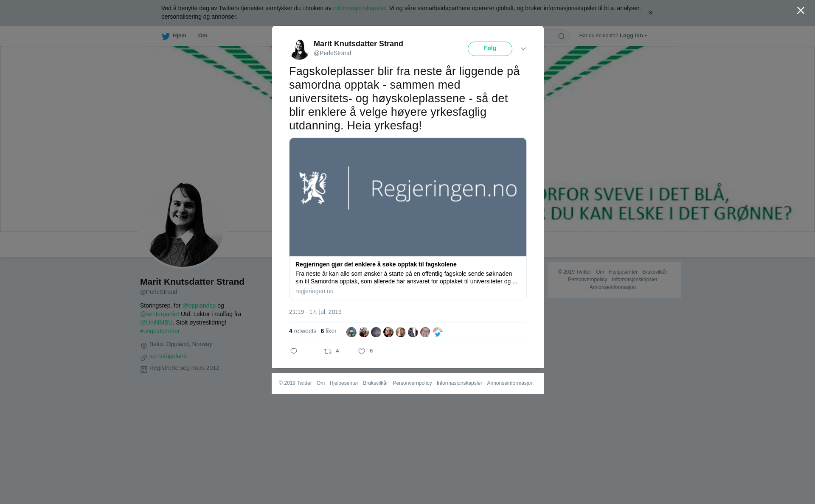View the 4 retweets list
Image resolution: width=815 pixels, height=504 pixels.
(303, 331)
